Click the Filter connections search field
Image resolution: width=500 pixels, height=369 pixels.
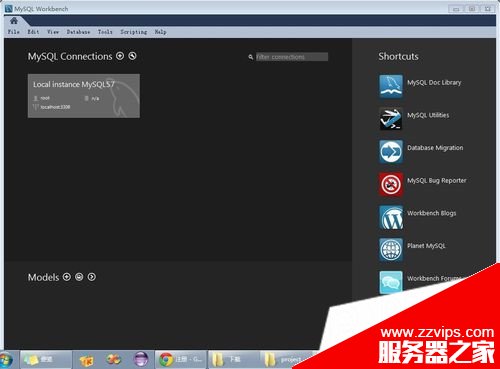[292, 57]
